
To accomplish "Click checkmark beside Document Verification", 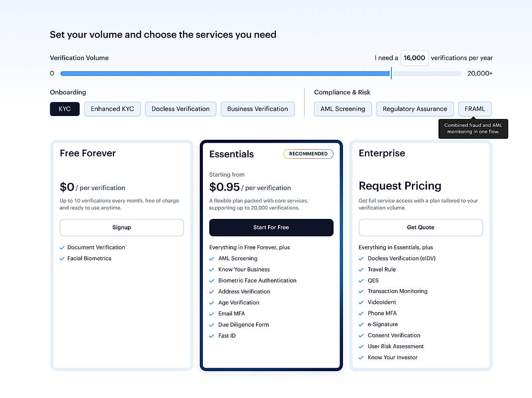I will (x=62, y=248).
